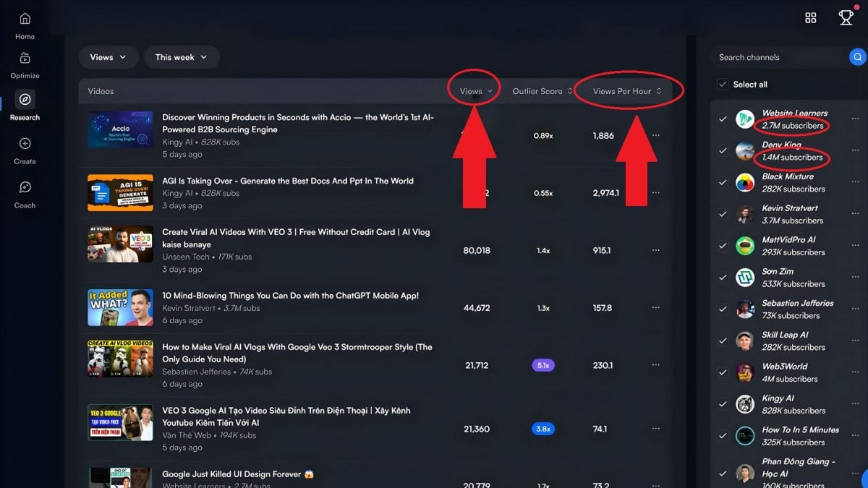Open the three-dot menu for Website Learners channel
868x488 pixels.
click(x=856, y=120)
